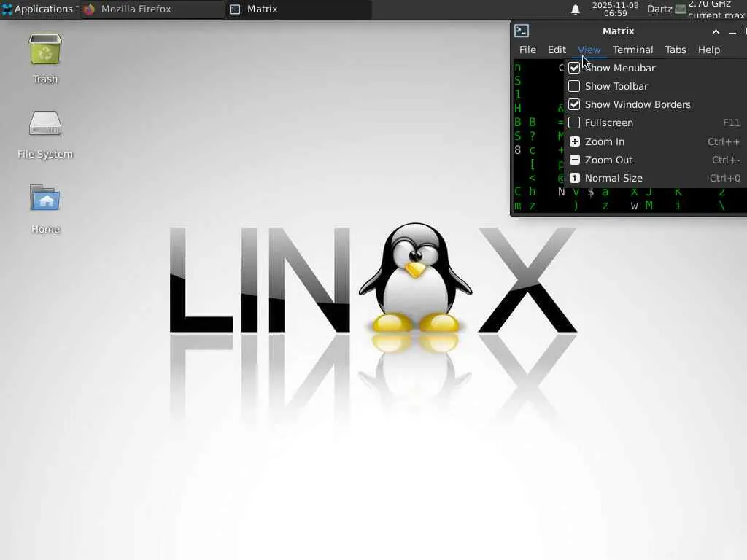Toggle the Fullscreen checkbox
The image size is (747, 560).
coord(574,122)
